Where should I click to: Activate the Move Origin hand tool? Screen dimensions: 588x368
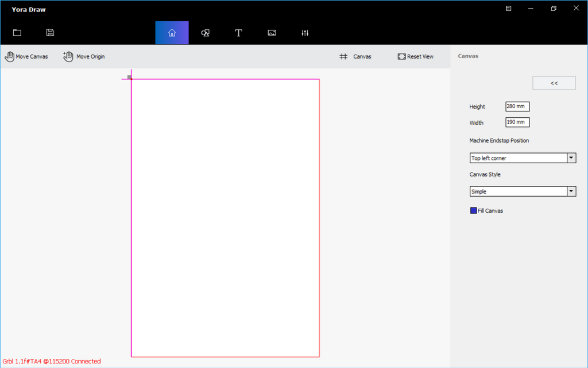click(84, 56)
